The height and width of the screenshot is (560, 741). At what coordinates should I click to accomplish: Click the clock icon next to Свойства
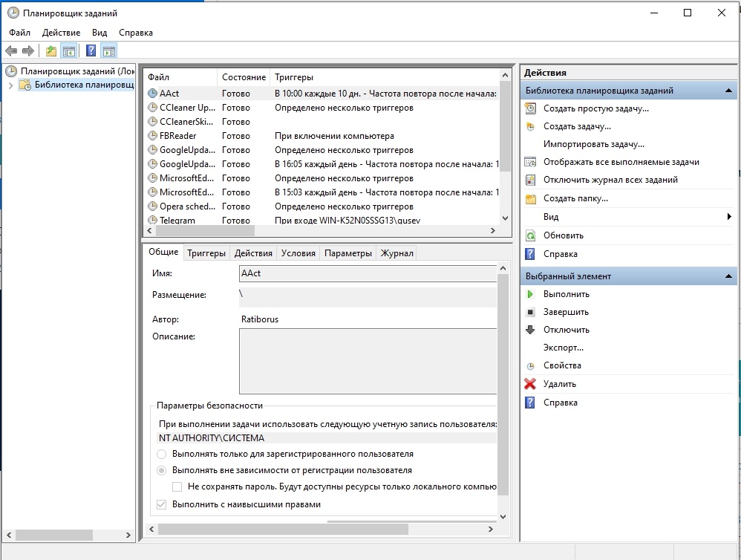coord(530,365)
